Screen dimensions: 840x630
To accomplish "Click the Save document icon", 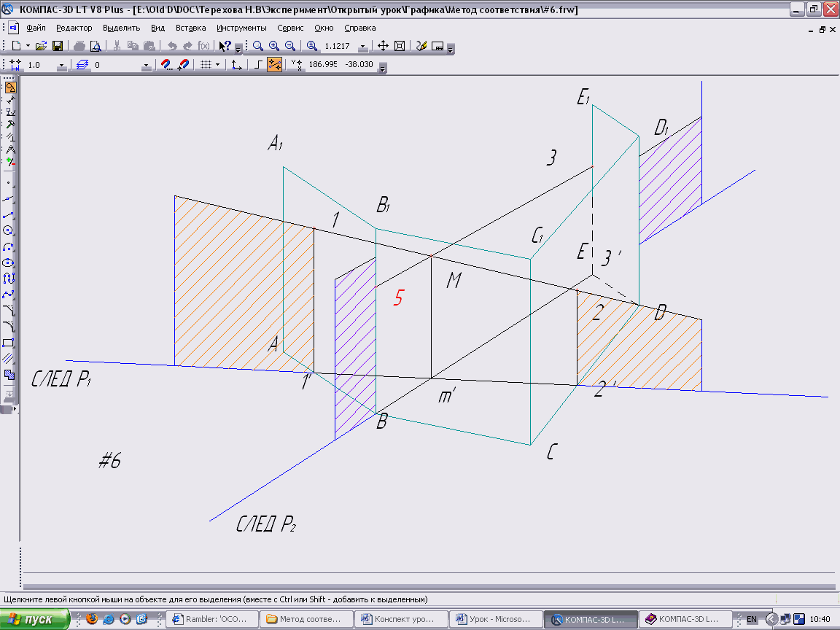I will (x=57, y=46).
